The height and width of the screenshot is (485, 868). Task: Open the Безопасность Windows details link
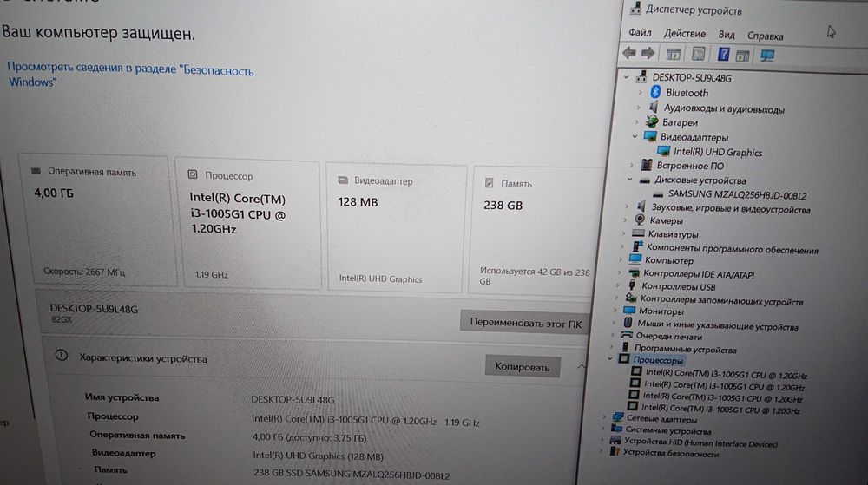tap(130, 75)
